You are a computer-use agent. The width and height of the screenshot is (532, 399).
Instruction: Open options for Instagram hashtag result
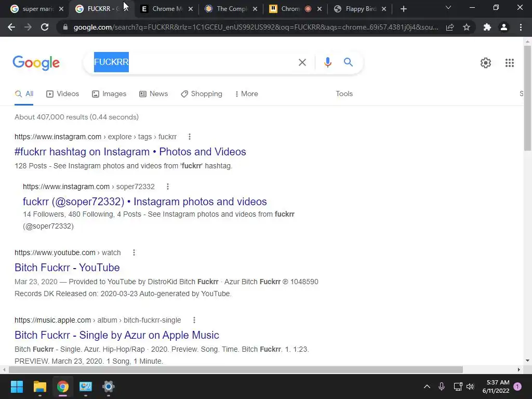click(189, 137)
